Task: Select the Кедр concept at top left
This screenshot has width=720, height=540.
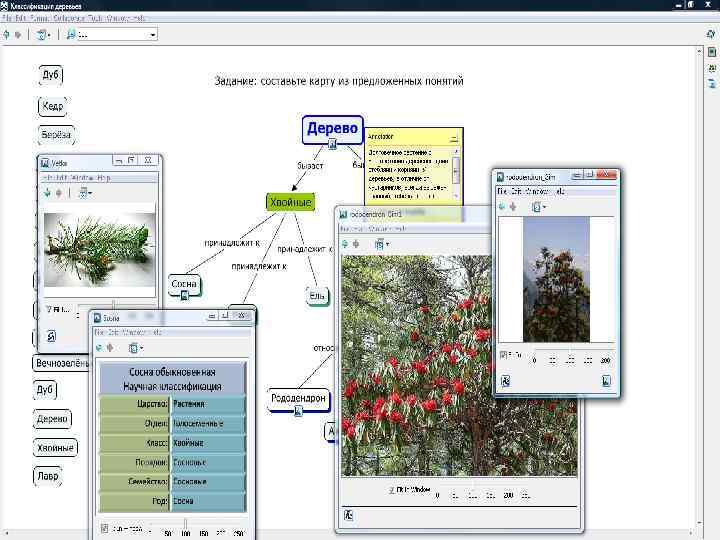Action: pyautogui.click(x=52, y=106)
